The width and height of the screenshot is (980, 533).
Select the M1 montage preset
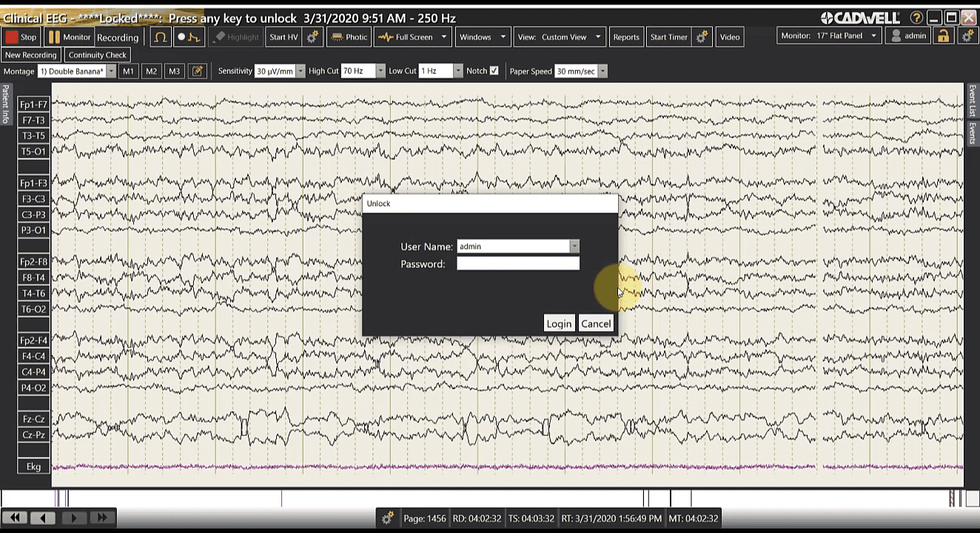point(128,71)
